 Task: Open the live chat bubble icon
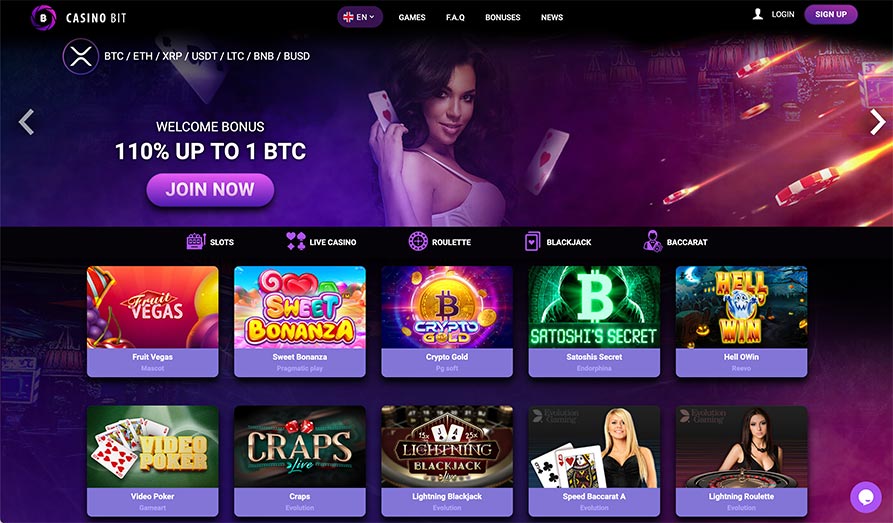pyautogui.click(x=866, y=497)
